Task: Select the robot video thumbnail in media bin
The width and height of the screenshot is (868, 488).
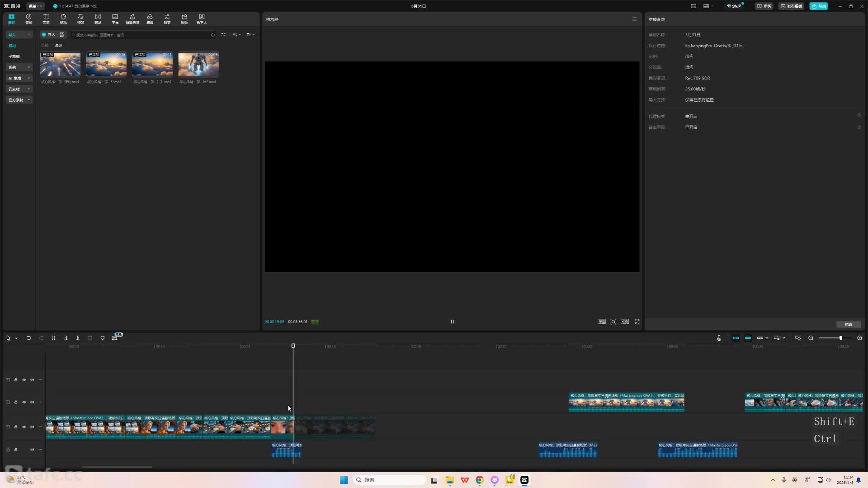Action: click(x=198, y=65)
